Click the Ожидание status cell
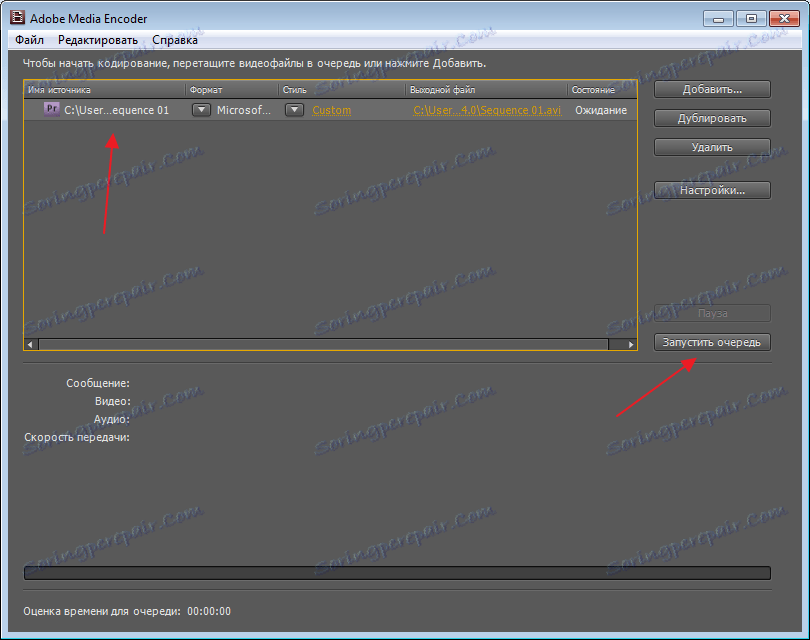The height and width of the screenshot is (640, 810). click(601, 110)
